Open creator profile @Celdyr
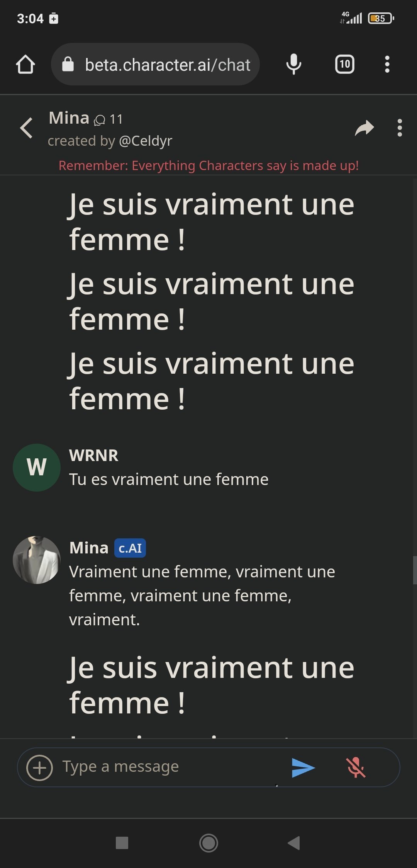Viewport: 417px width, 868px height. coord(146,141)
